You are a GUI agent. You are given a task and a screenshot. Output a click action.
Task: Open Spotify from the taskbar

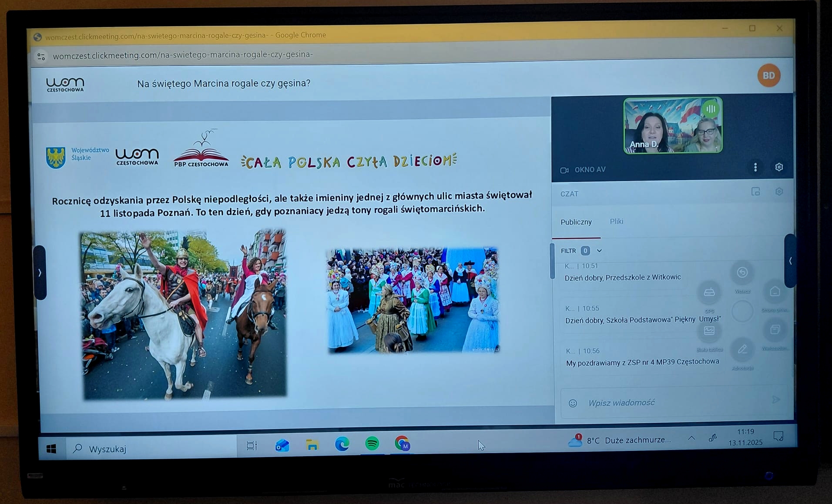pos(372,444)
